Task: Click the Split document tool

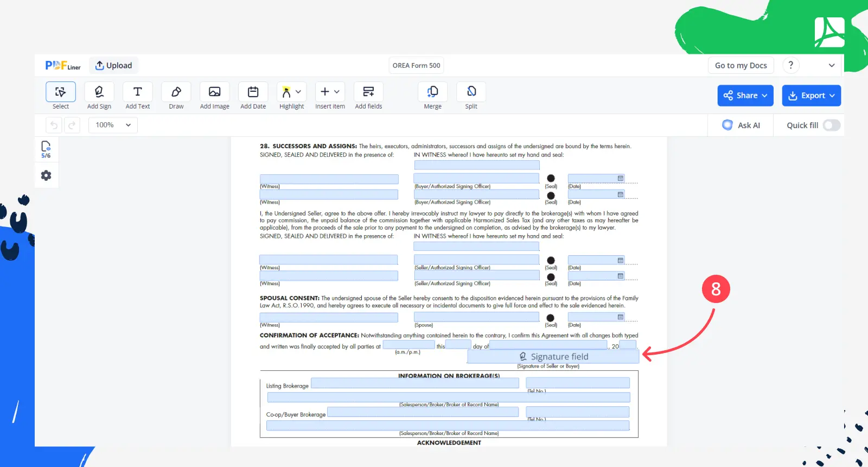Action: tap(471, 96)
